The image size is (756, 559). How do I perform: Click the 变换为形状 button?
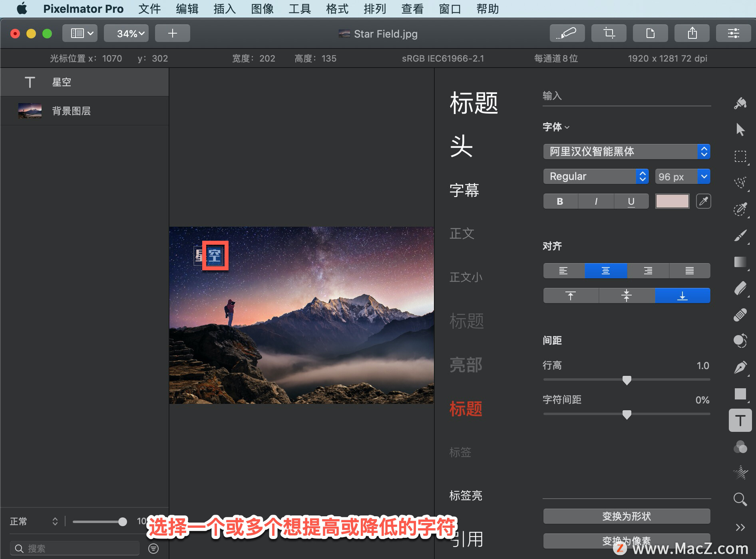pos(627,516)
